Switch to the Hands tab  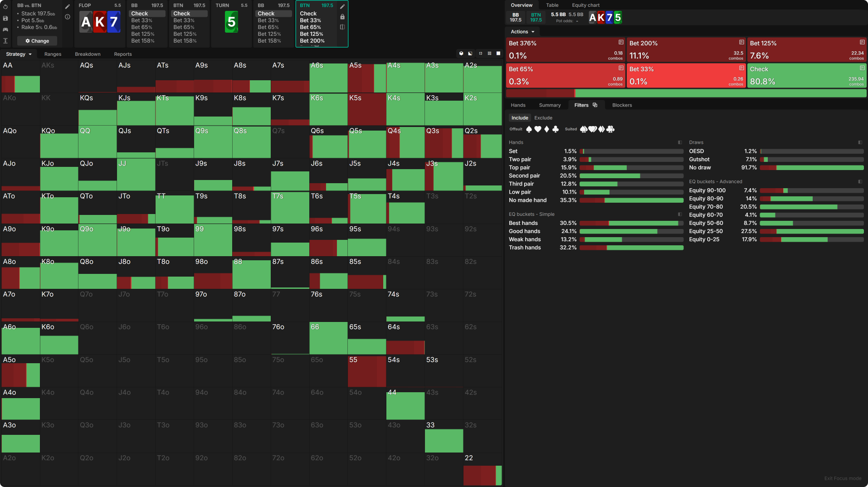(518, 105)
